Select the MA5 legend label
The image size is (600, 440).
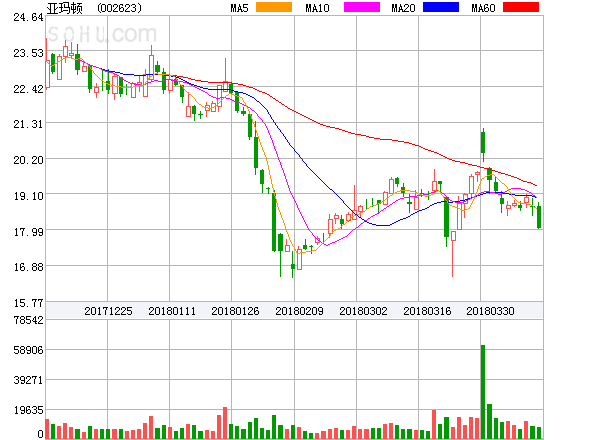[239, 8]
